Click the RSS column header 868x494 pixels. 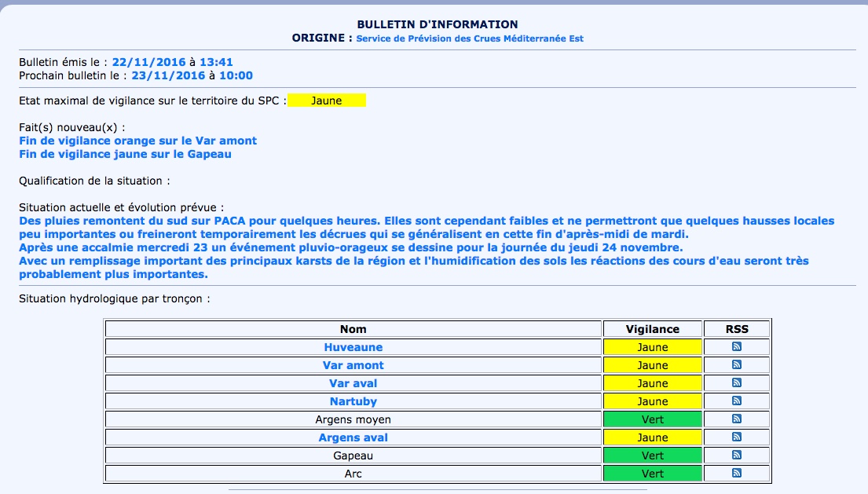[737, 329]
